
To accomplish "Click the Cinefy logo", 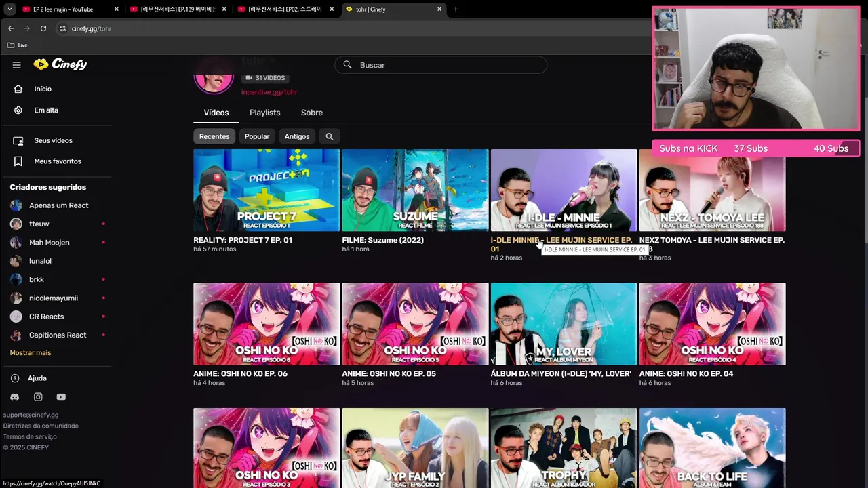I will 60,64.
